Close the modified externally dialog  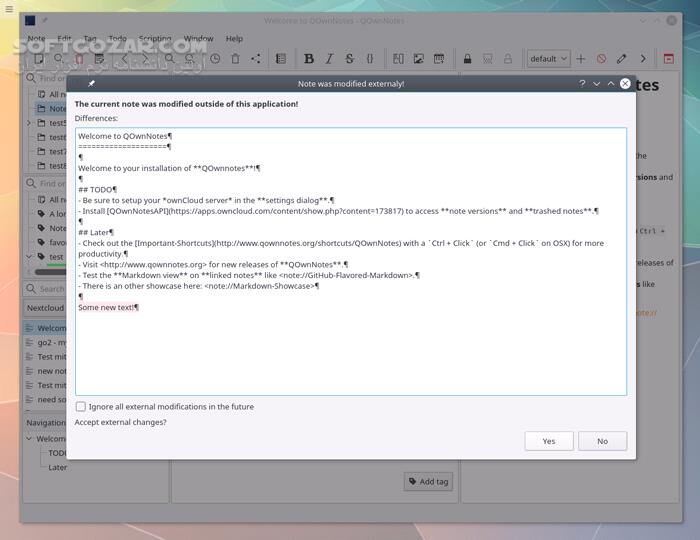(x=625, y=83)
